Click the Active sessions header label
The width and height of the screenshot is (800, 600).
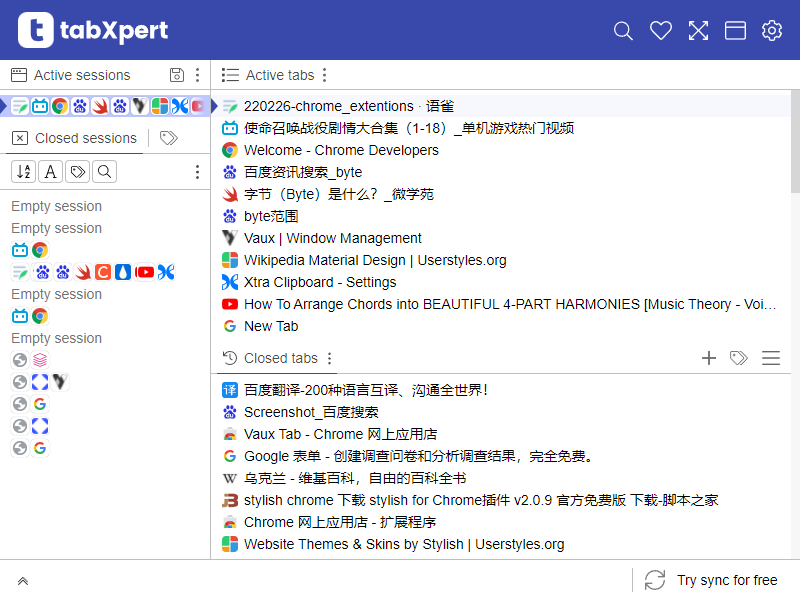pos(82,75)
